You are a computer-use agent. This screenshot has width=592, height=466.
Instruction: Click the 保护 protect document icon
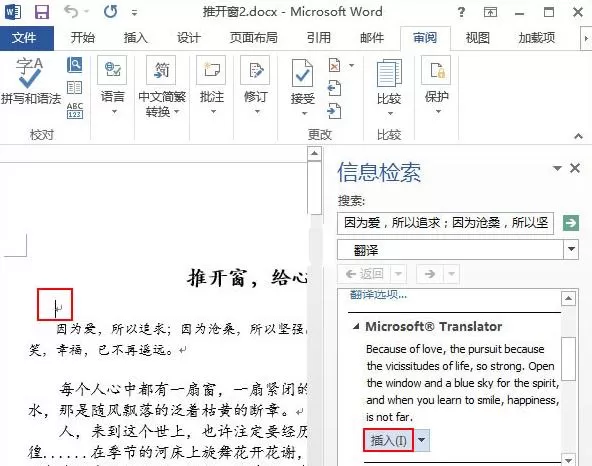pyautogui.click(x=436, y=70)
